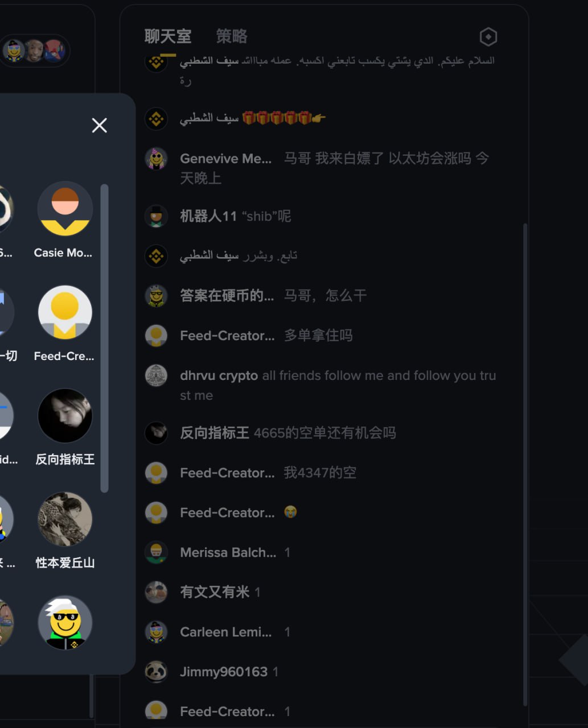Open the hexagon settings icon in chat header

pyautogui.click(x=488, y=37)
